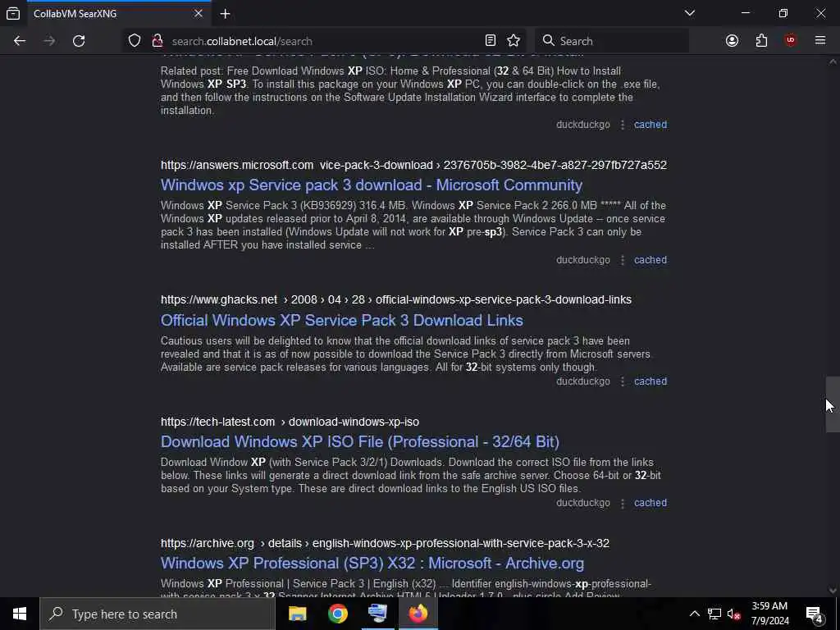Viewport: 840px width, 630px height.
Task: Open File Explorer from taskbar
Action: tap(297, 614)
